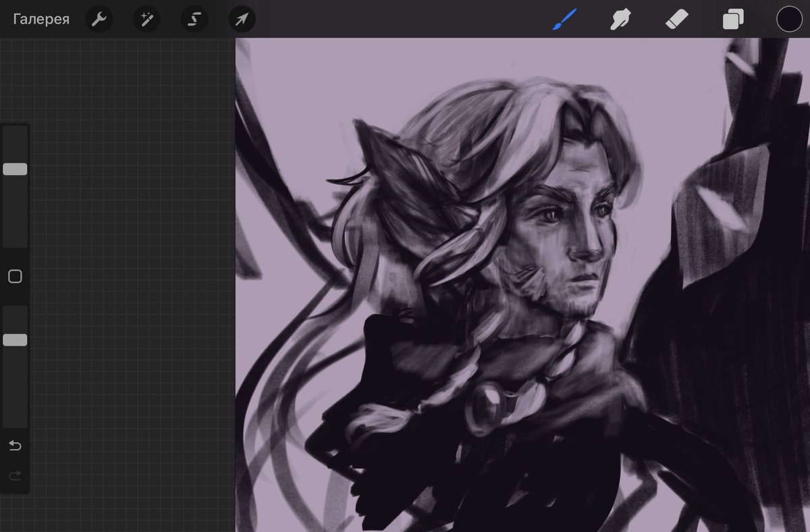
Task: Click the brush size slider handle
Action: 15,169
